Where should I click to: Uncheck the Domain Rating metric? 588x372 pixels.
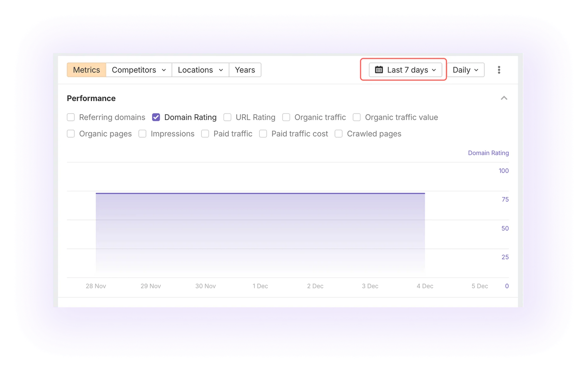coord(156,117)
